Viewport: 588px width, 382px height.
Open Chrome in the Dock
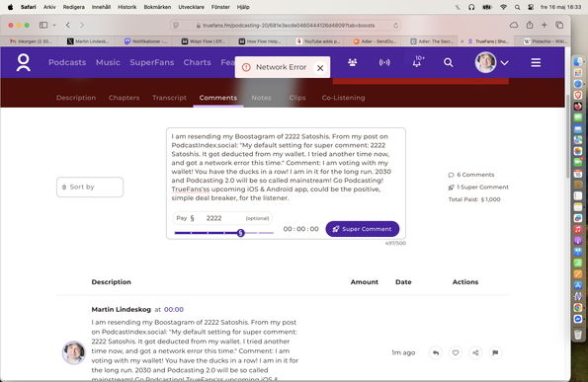[578, 307]
